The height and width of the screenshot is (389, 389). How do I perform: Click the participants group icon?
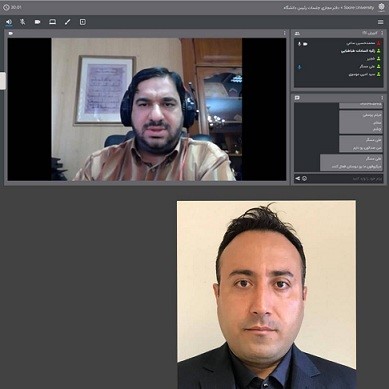click(297, 33)
